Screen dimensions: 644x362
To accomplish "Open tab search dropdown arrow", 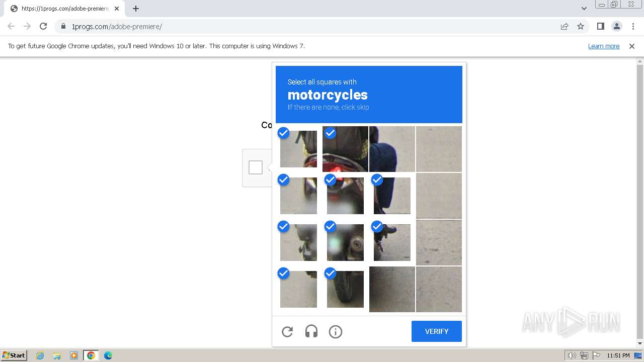I will click(584, 9).
